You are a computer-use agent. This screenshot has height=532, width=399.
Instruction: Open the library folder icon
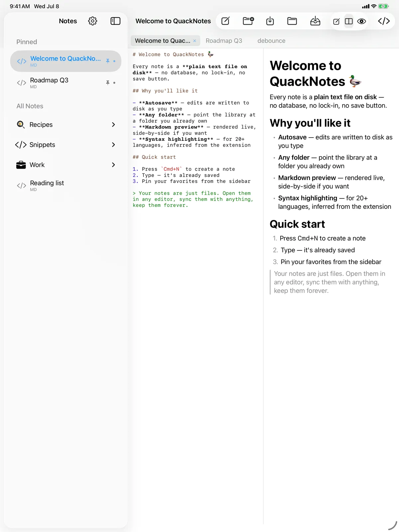[292, 21]
